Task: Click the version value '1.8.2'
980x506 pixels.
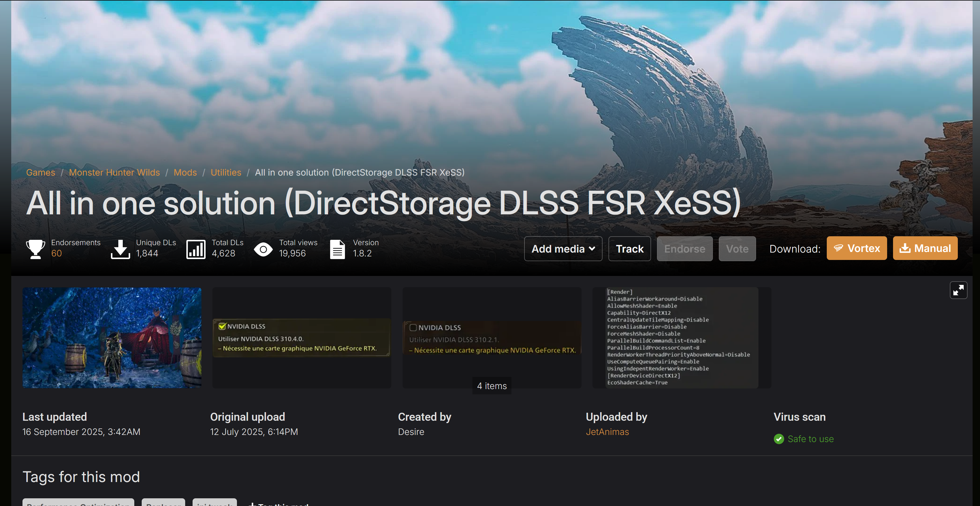Action: coord(362,253)
